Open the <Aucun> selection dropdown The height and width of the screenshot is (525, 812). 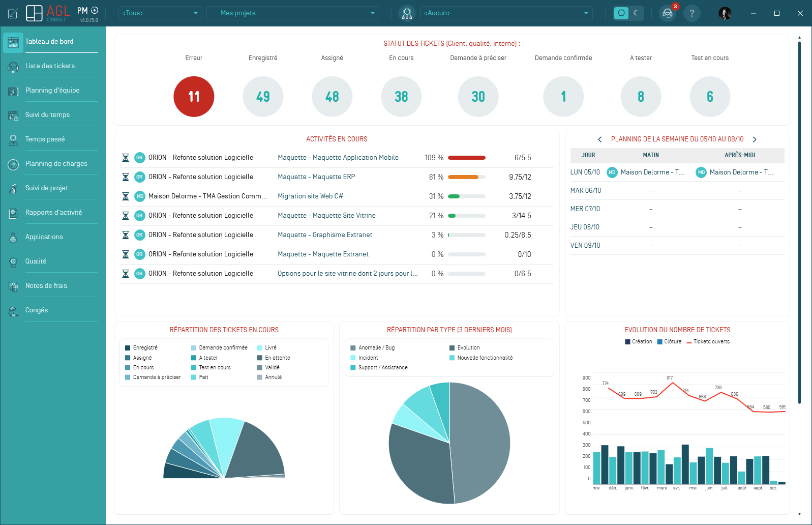(506, 13)
